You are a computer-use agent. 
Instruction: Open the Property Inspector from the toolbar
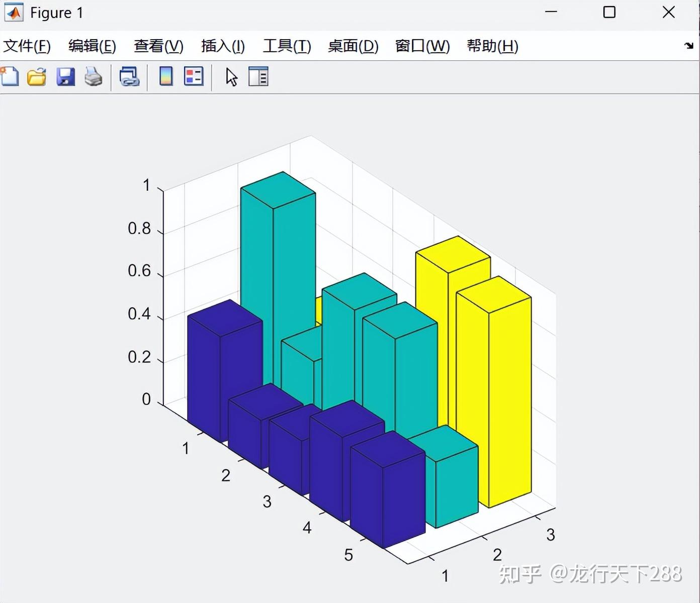tap(258, 76)
